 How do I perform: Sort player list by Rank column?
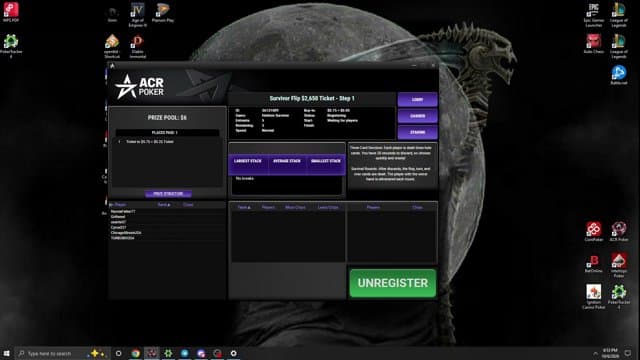(163, 204)
